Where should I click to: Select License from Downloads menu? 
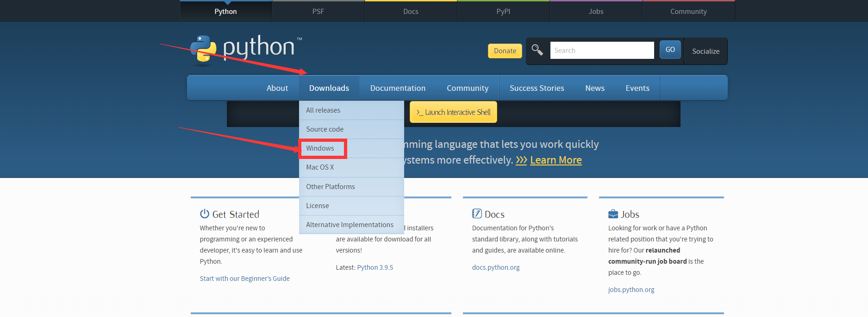(351, 206)
